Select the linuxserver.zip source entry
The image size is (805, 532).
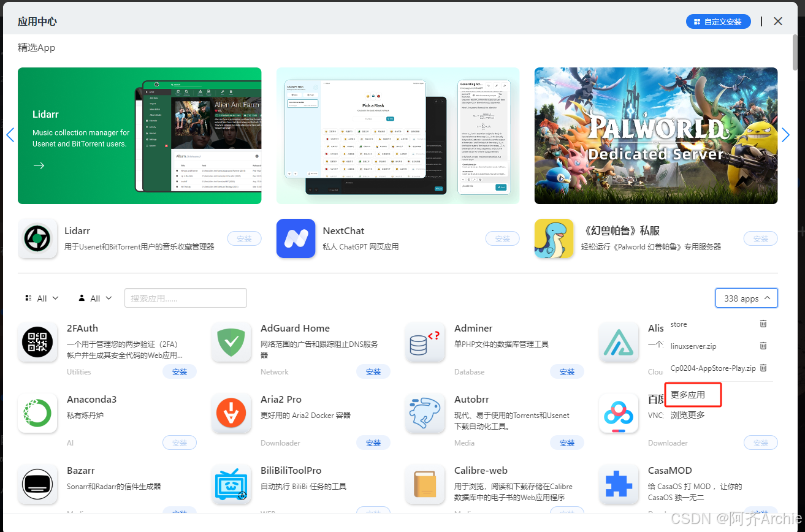(693, 346)
